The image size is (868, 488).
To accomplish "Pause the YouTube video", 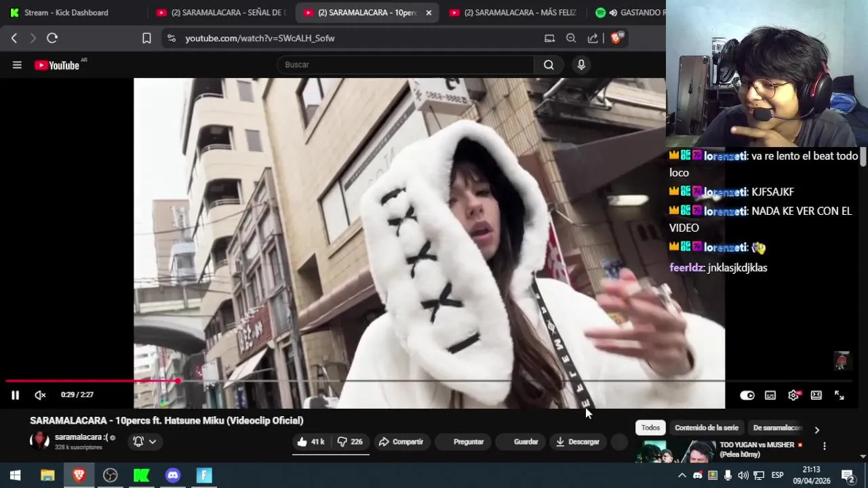I will click(15, 395).
